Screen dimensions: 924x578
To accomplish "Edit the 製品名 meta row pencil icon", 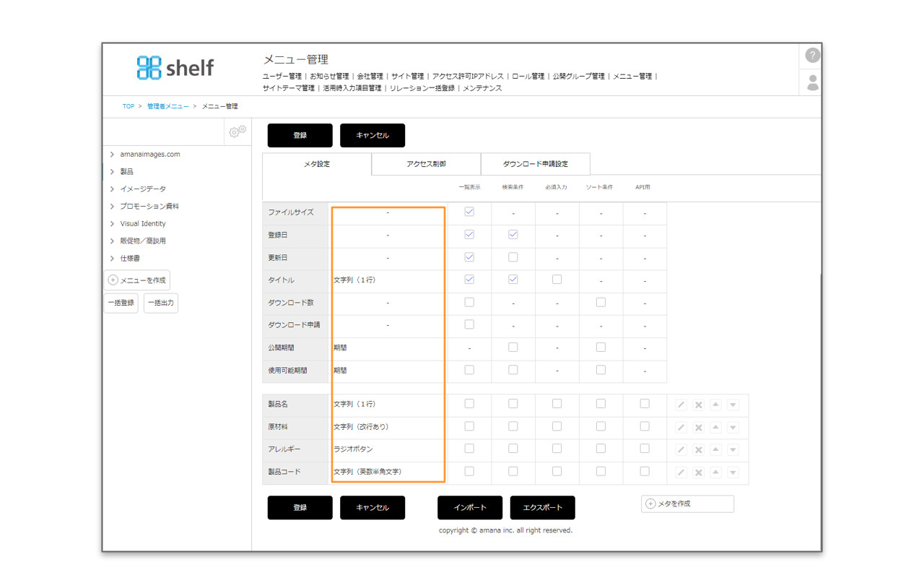I will 681,405.
